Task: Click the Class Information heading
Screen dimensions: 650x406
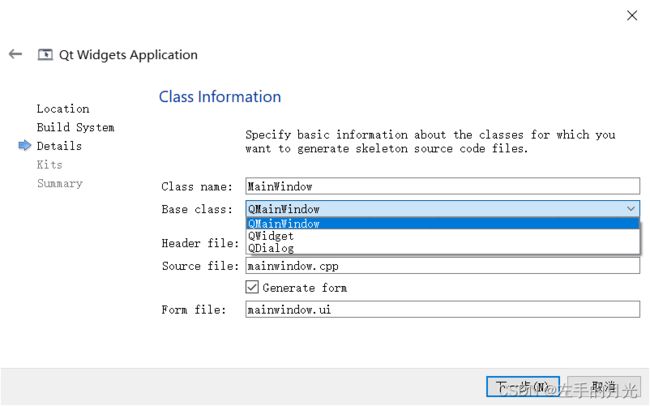Action: tap(220, 97)
